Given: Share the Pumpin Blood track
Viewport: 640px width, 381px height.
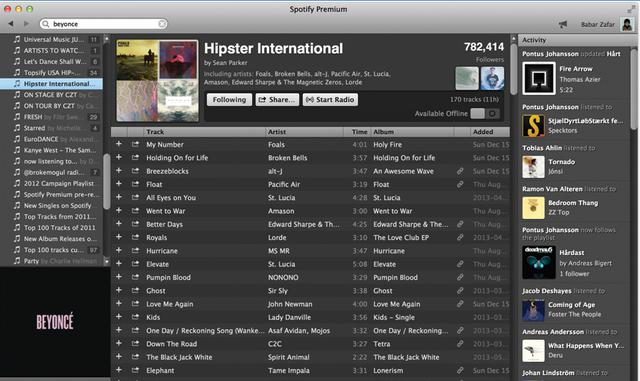Looking at the screenshot, I should pyautogui.click(x=135, y=277).
